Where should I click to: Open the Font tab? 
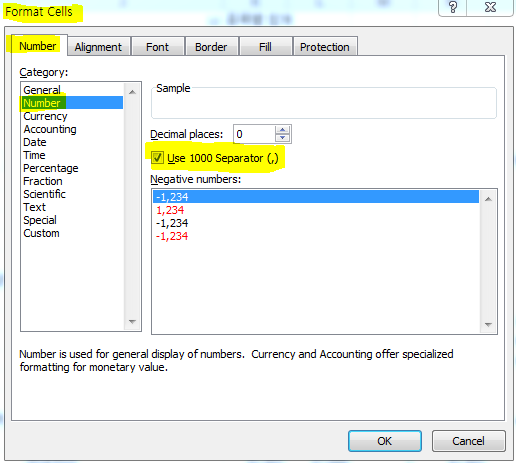pyautogui.click(x=157, y=47)
